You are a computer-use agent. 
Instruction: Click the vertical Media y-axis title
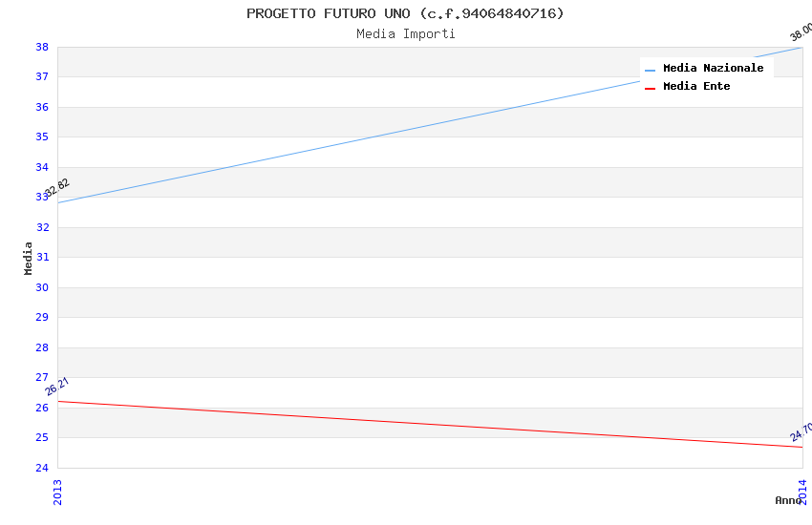29,258
